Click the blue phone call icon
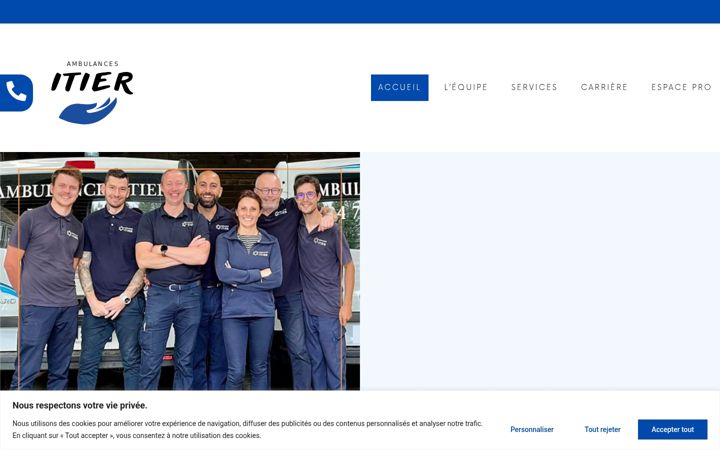The width and height of the screenshot is (720, 450). pyautogui.click(x=16, y=93)
